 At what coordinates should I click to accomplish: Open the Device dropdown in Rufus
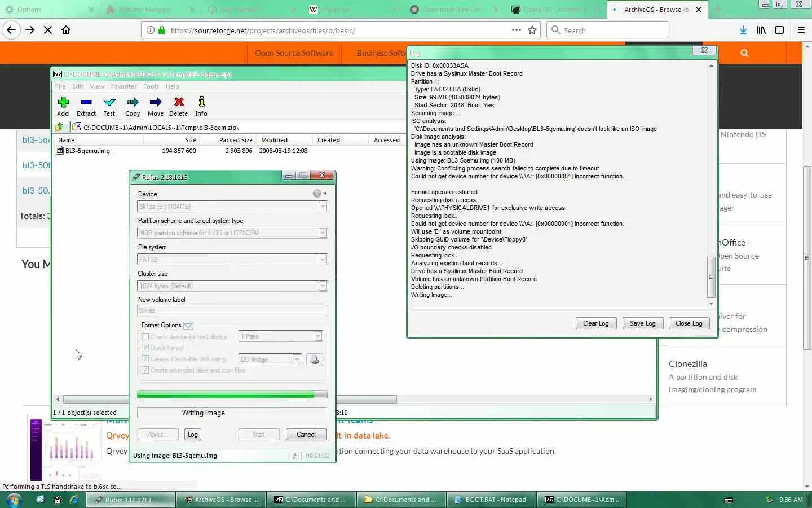(323, 207)
